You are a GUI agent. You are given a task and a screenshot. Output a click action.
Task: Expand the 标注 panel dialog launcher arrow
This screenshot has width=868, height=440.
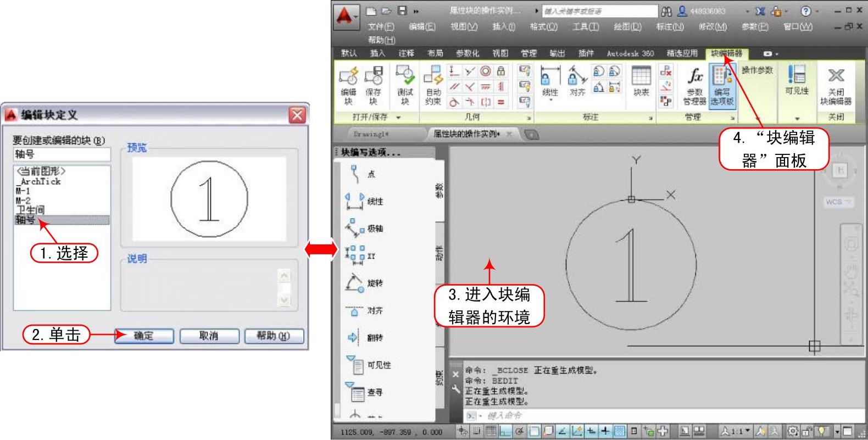(650, 118)
